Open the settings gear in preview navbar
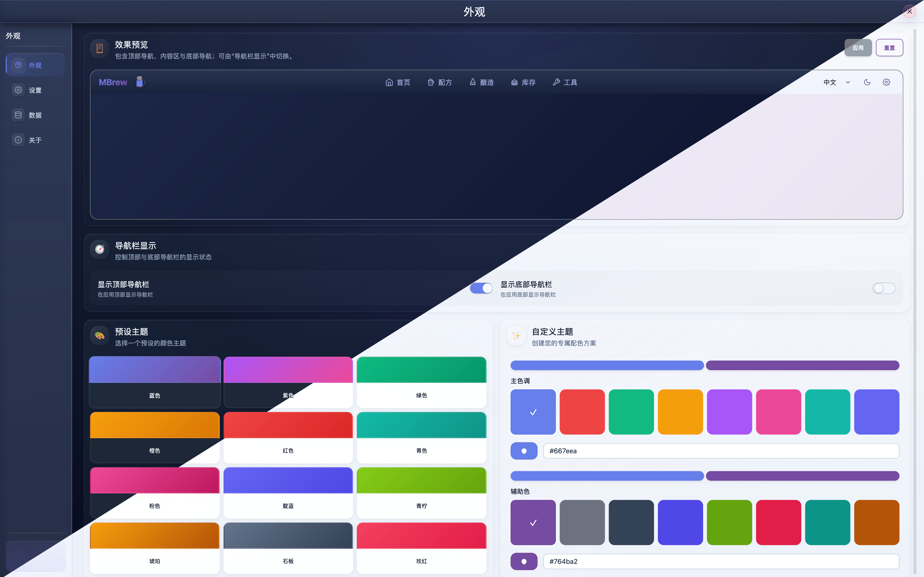 tap(886, 82)
